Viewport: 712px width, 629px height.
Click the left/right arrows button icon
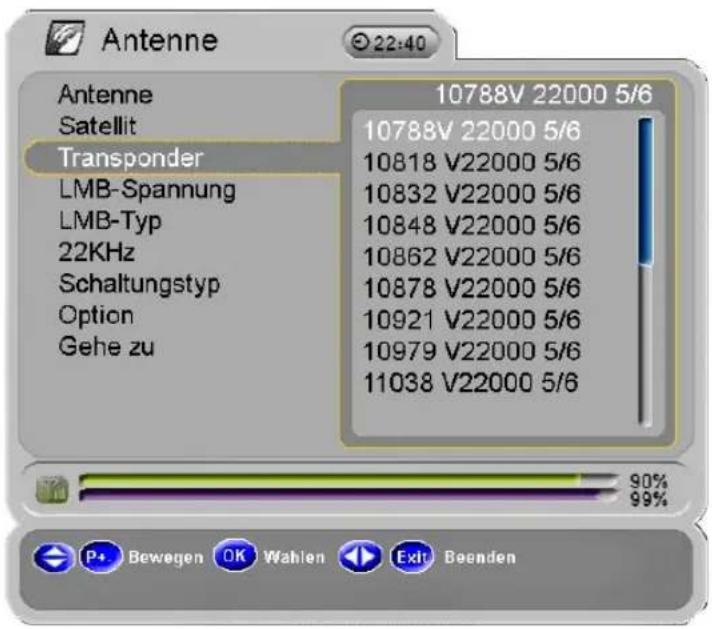pyautogui.click(x=360, y=556)
